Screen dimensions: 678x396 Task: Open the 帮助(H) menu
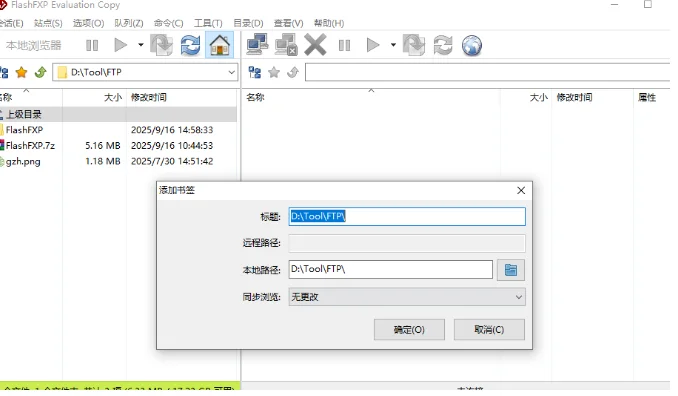[329, 23]
